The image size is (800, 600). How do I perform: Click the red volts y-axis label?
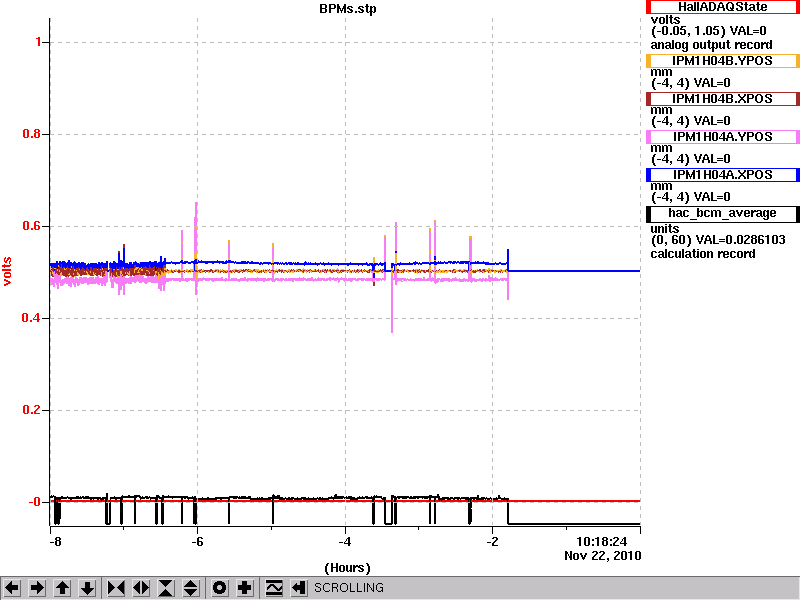(x=7, y=271)
